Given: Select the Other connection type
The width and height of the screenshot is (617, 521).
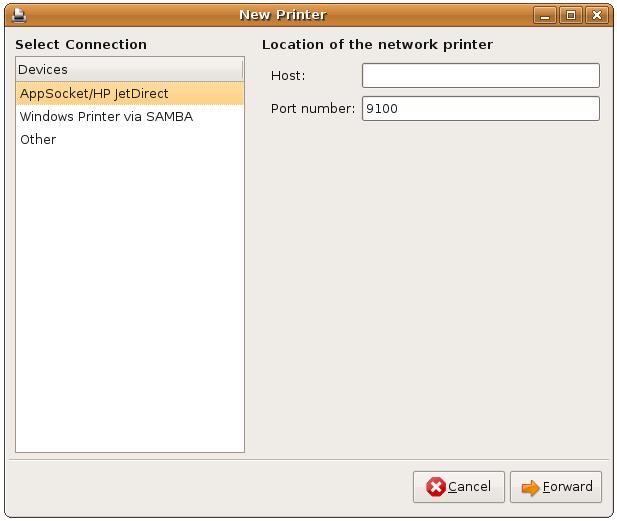Looking at the screenshot, I should pyautogui.click(x=38, y=139).
